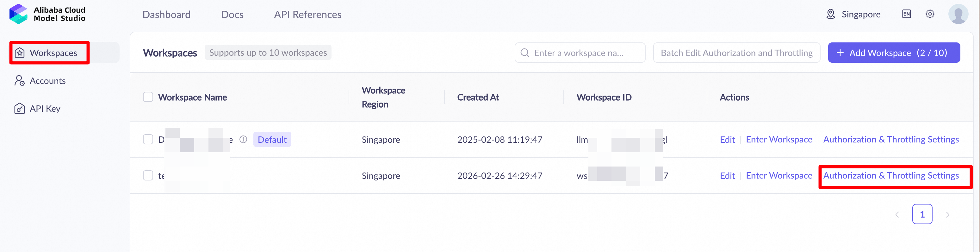Open Authorization & Throttling Settings for 2026-02-26 row
This screenshot has height=252, width=980.
tap(890, 175)
